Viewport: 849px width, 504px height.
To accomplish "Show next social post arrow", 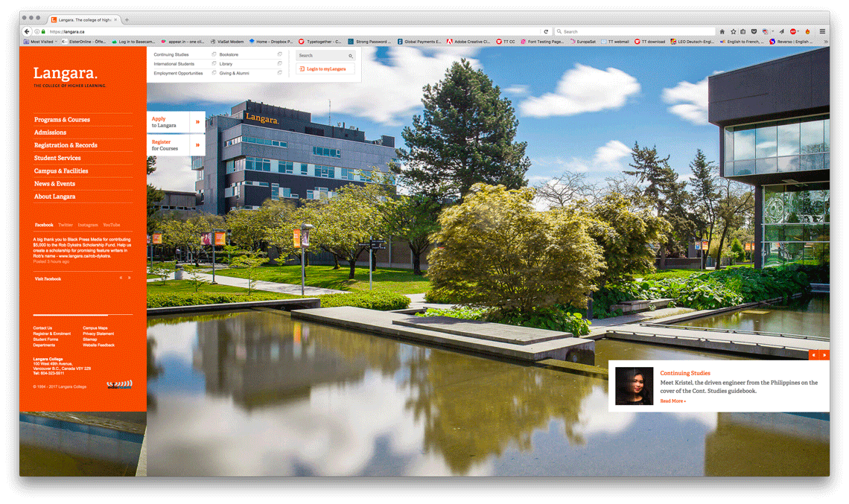I will 129,278.
